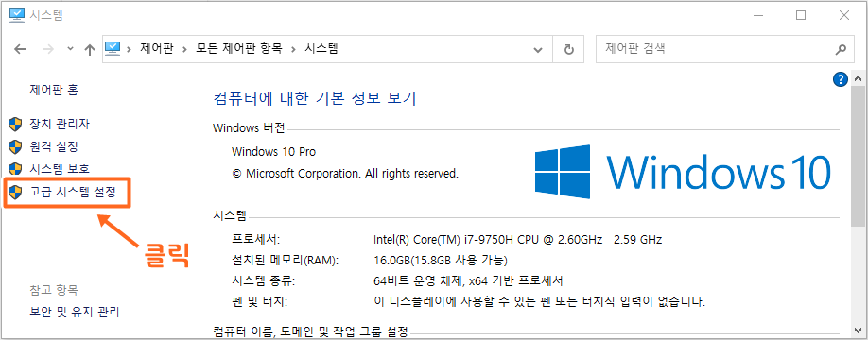Go up one level with the up arrow

90,50
